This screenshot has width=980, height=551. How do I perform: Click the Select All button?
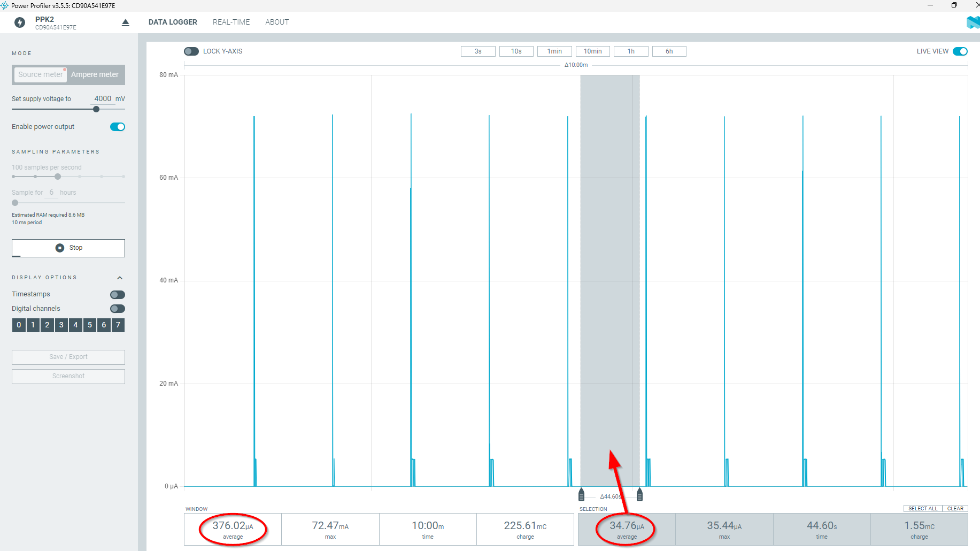coord(923,509)
